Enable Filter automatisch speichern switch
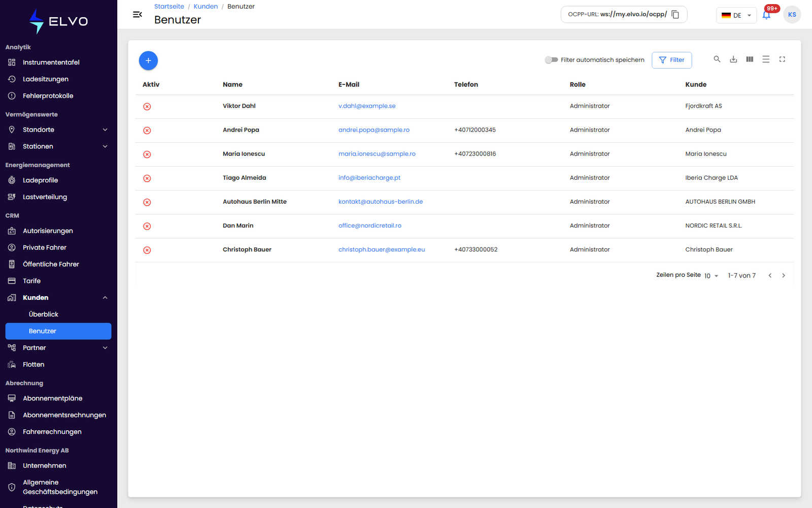This screenshot has height=508, width=812. click(x=551, y=60)
